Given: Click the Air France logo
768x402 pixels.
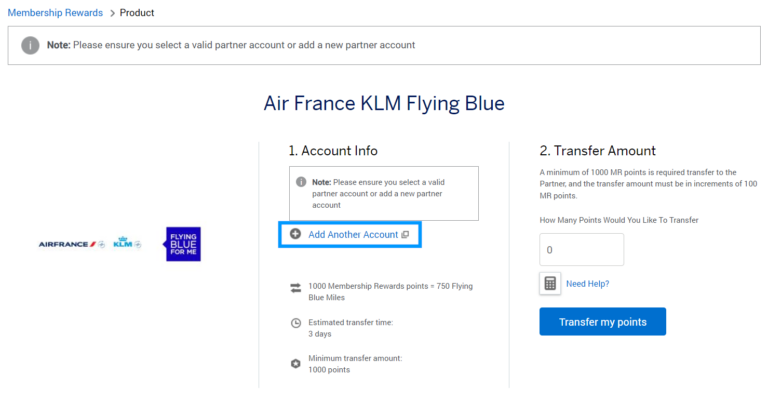Looking at the screenshot, I should coord(72,244).
